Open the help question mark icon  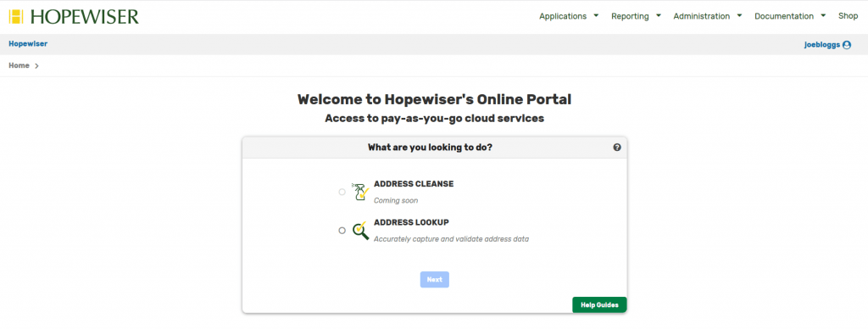click(617, 148)
